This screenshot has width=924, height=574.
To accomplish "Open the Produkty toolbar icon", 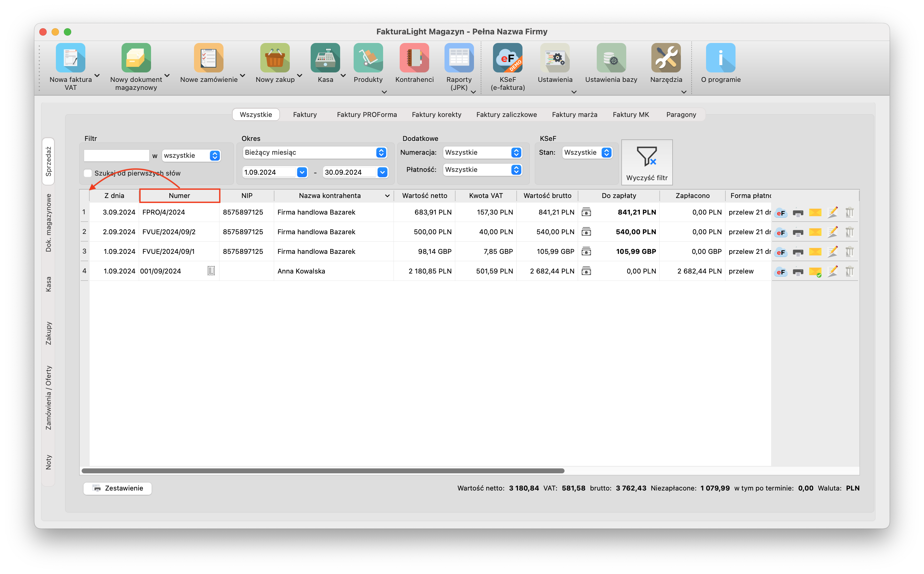I will click(x=368, y=58).
